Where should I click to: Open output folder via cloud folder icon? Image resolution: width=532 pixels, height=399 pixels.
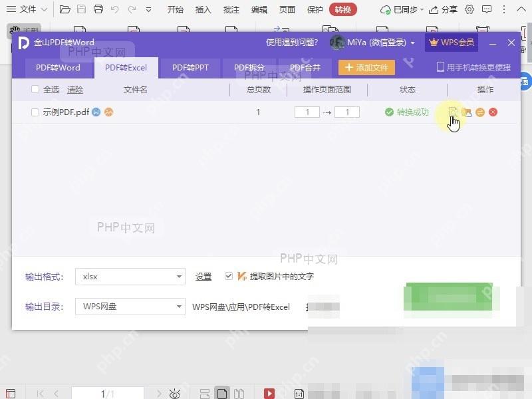(x=467, y=112)
